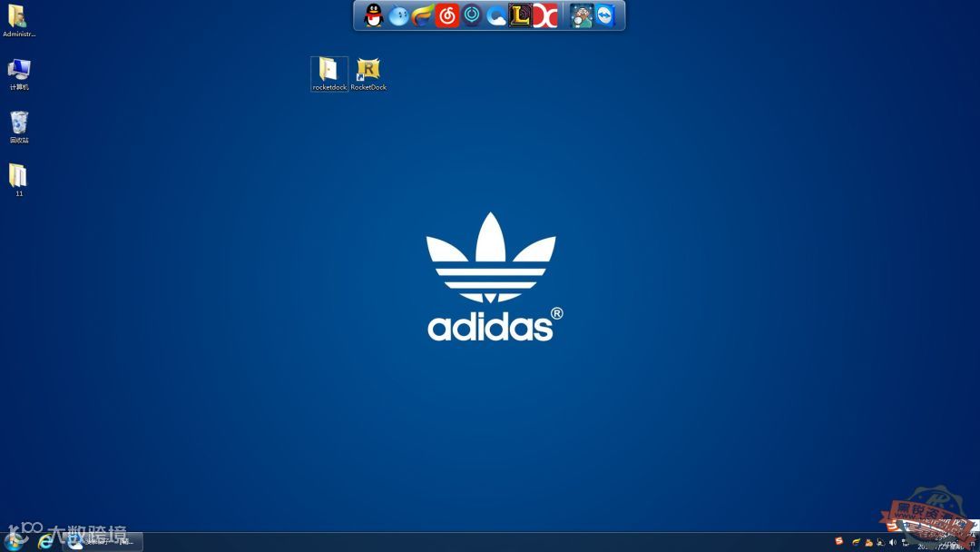This screenshot has width=980, height=552.
Task: Open the Recycle Bin
Action: (19, 127)
